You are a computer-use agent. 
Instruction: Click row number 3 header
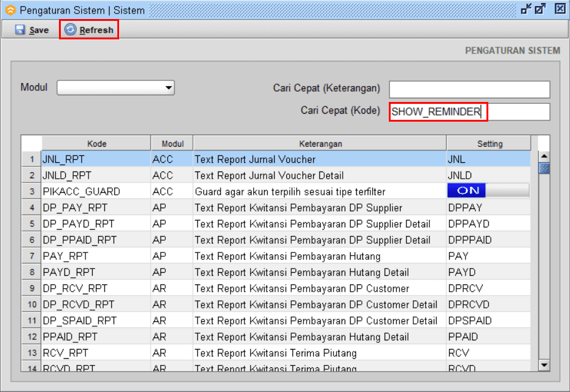point(31,191)
